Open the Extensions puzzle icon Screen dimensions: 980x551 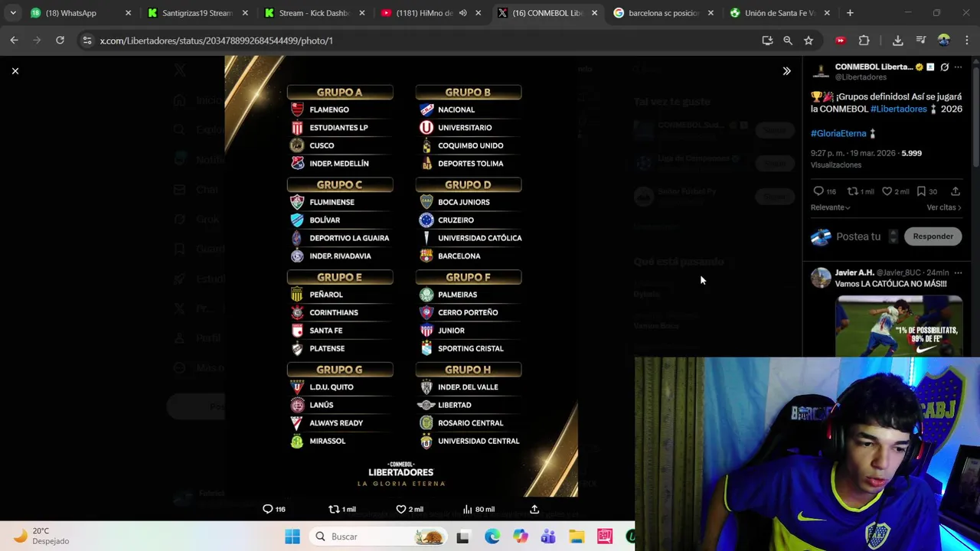click(x=864, y=41)
